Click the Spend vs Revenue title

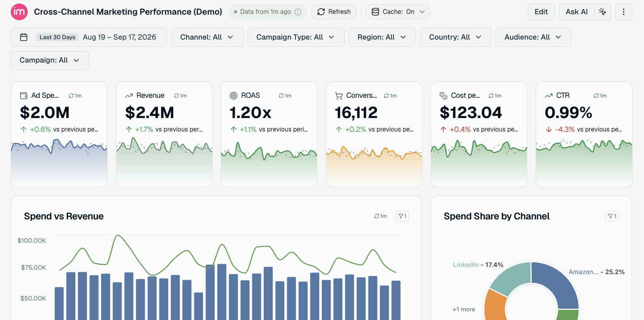pos(63,216)
